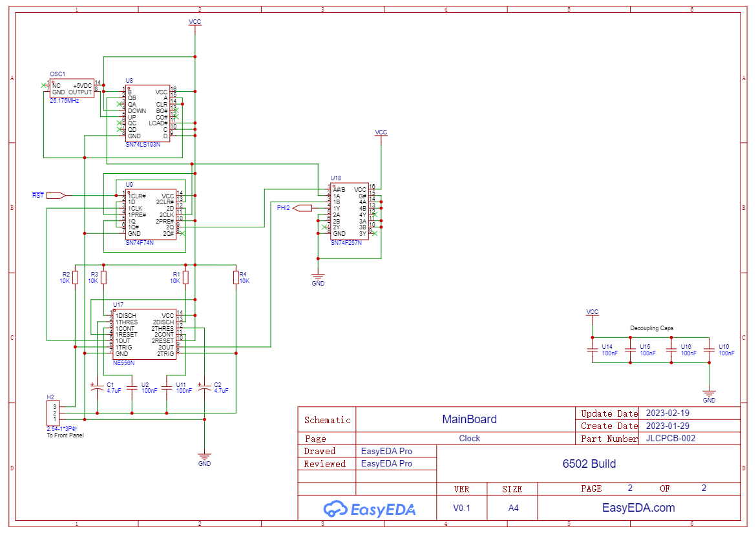Viewport: 756px width, 533px height.
Task: Select the PHI2 output port symbol
Action: [302, 208]
